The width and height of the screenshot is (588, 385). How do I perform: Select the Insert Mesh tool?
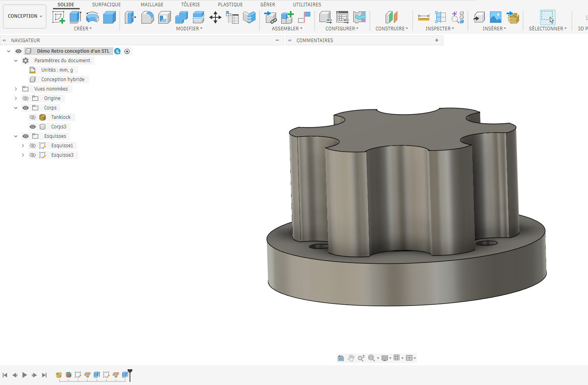click(513, 17)
